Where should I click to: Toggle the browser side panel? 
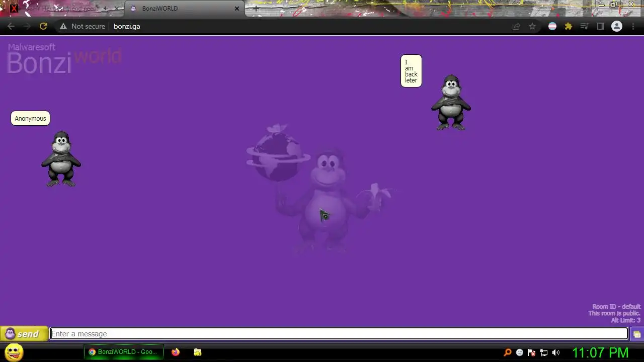(601, 26)
